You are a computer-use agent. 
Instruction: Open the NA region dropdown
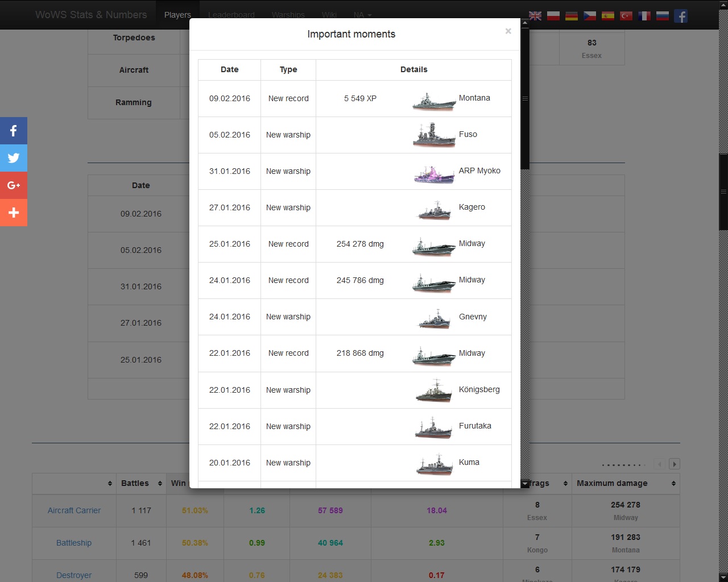(x=362, y=15)
